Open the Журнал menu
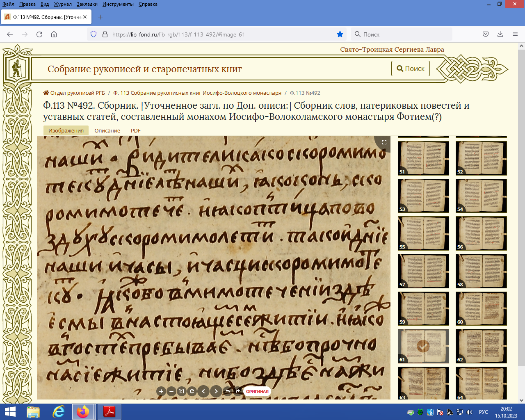The width and height of the screenshot is (525, 420). coord(62,4)
